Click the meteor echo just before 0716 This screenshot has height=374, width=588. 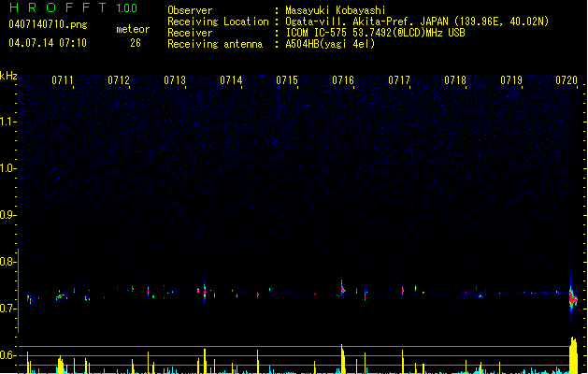[x=342, y=289]
